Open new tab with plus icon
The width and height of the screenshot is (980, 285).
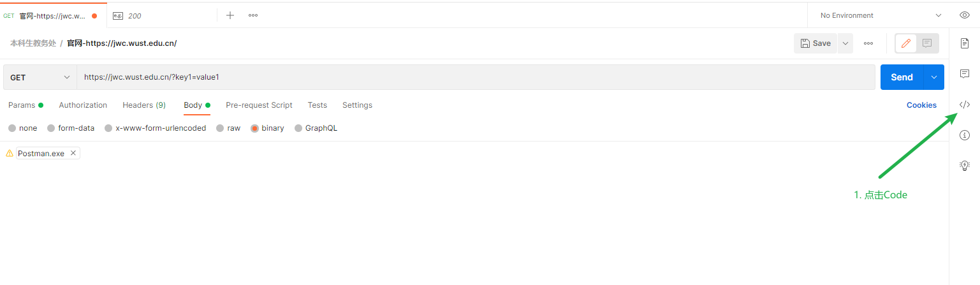click(x=230, y=15)
